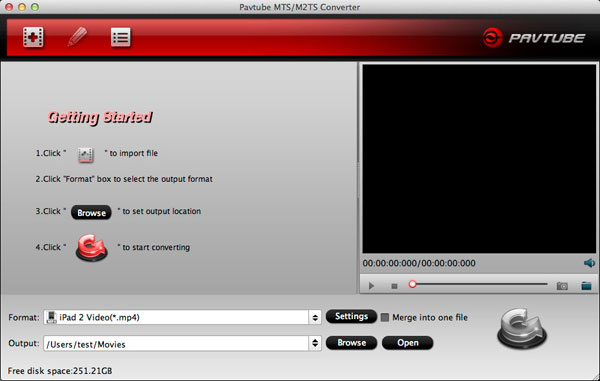Click the black video preview area
Image resolution: width=600 pixels, height=381 pixels.
point(479,159)
